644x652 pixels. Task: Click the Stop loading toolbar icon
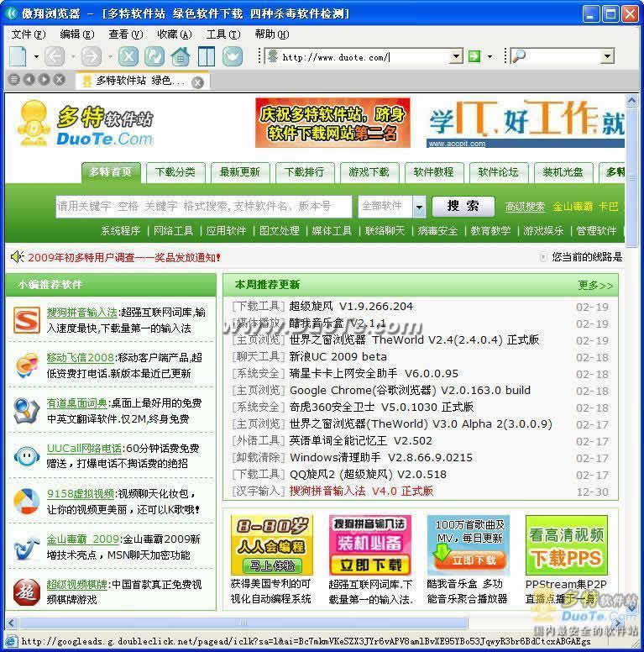click(x=128, y=56)
